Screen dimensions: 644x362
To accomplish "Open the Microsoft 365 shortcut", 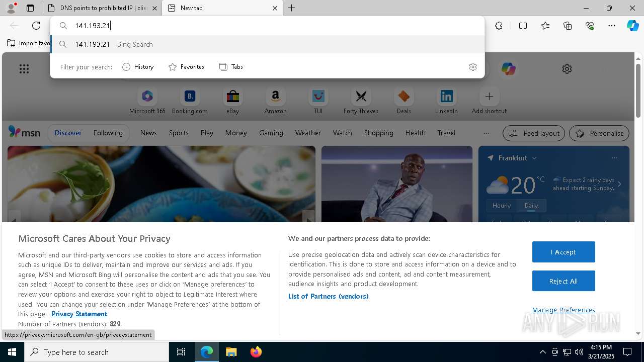I will [147, 101].
